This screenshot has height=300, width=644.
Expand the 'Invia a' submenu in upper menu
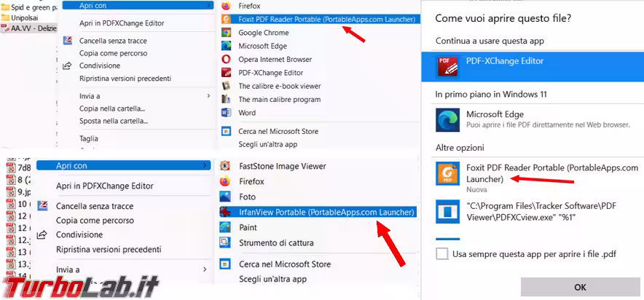tap(208, 95)
